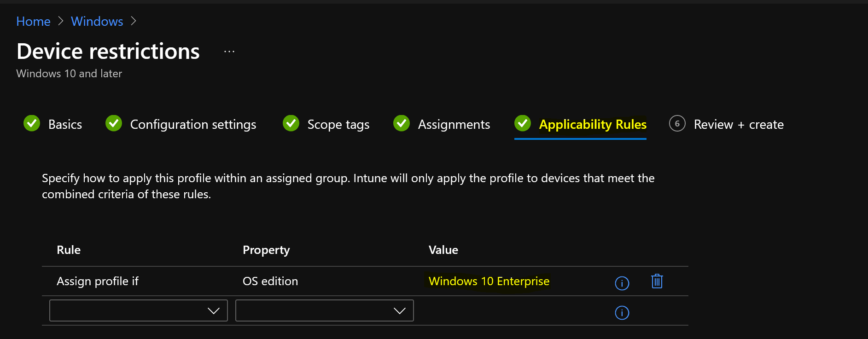Click the Assignments green checkmark icon
The width and height of the screenshot is (868, 339).
(402, 123)
